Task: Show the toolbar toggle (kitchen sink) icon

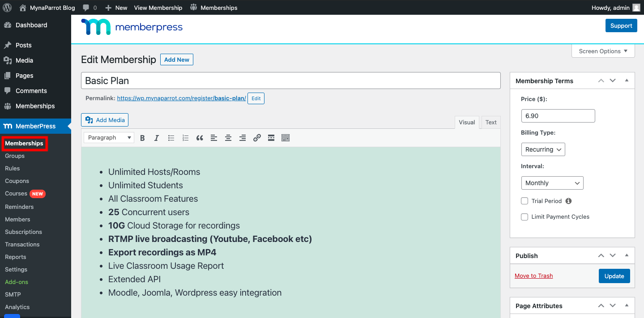Action: [286, 138]
